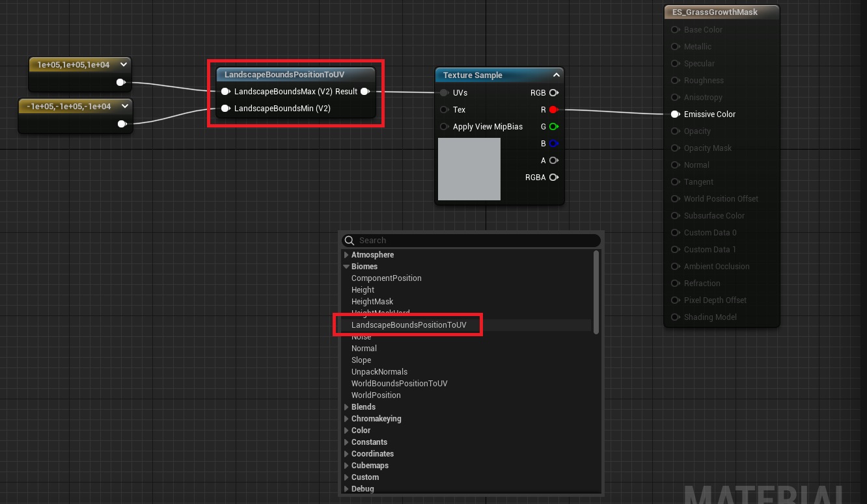Click the Texture Sample RGBA output pin
The width and height of the screenshot is (867, 504).
tap(553, 178)
